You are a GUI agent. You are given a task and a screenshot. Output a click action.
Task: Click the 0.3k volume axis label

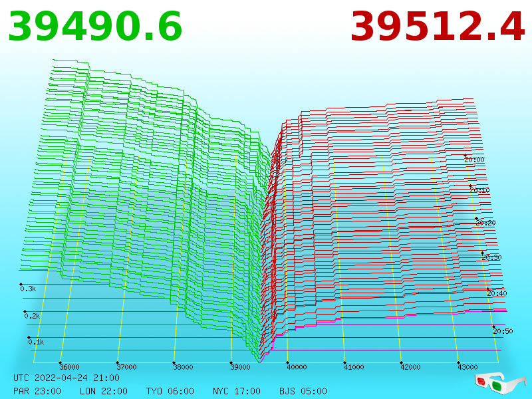point(28,289)
